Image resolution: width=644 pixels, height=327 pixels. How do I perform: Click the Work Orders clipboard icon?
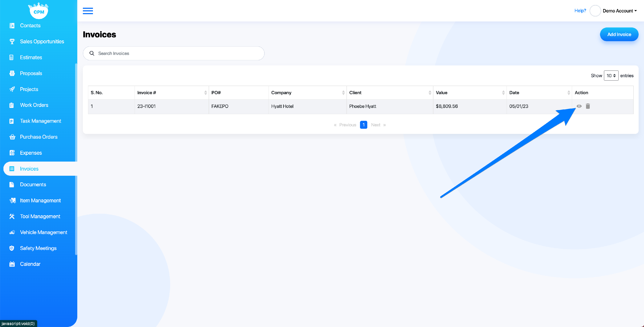[x=12, y=105]
